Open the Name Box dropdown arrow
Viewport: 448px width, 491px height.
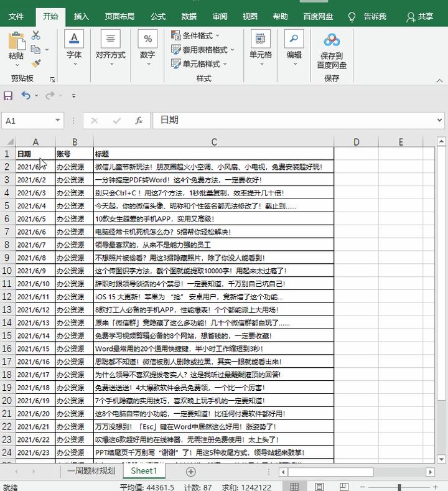pyautogui.click(x=58, y=121)
